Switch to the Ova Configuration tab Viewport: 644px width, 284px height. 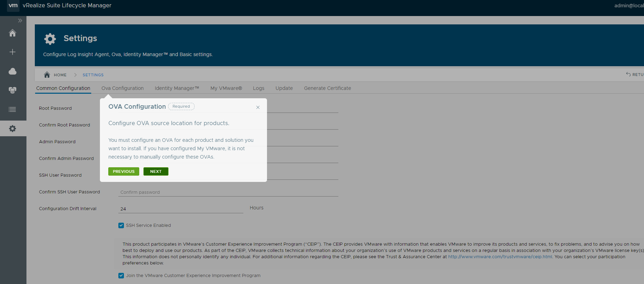pyautogui.click(x=123, y=88)
